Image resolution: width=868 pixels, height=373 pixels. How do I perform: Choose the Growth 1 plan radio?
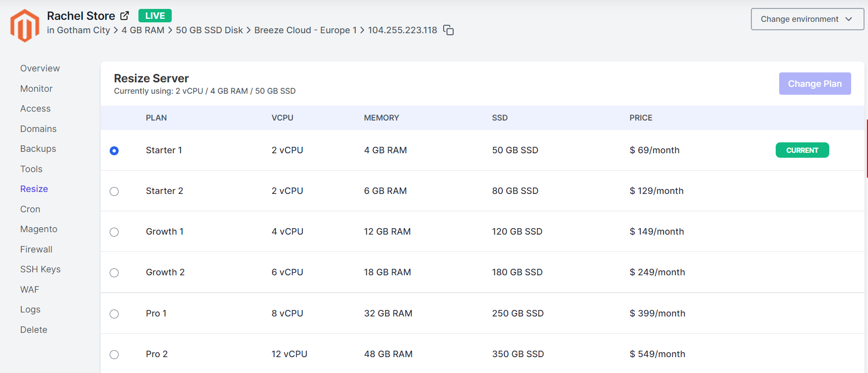114,232
